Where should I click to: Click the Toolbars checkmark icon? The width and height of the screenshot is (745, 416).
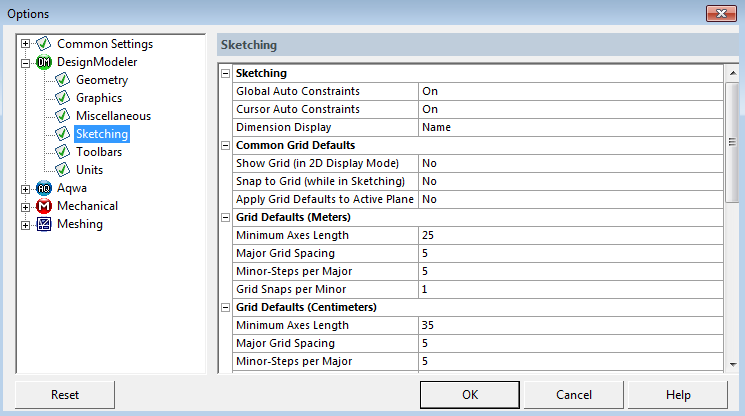[63, 152]
